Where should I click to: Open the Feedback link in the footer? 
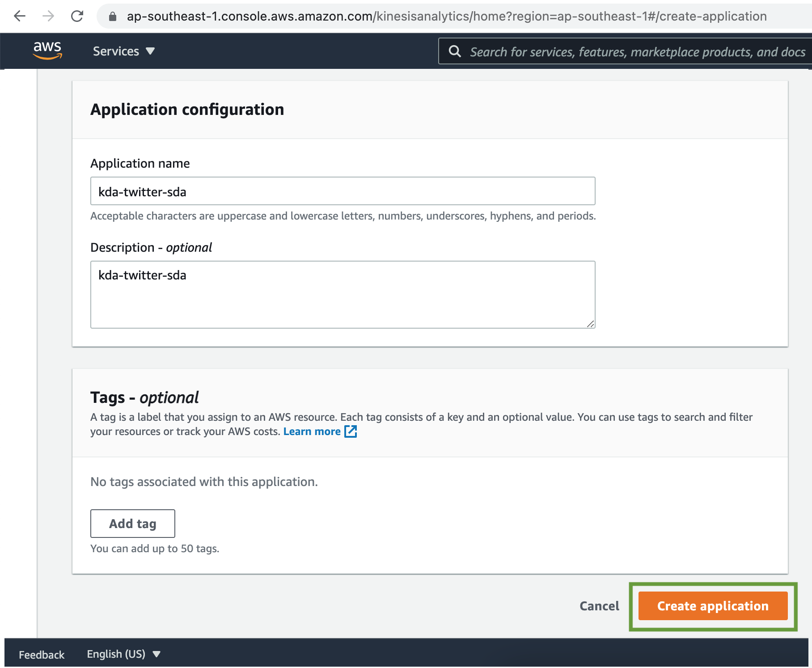point(42,655)
